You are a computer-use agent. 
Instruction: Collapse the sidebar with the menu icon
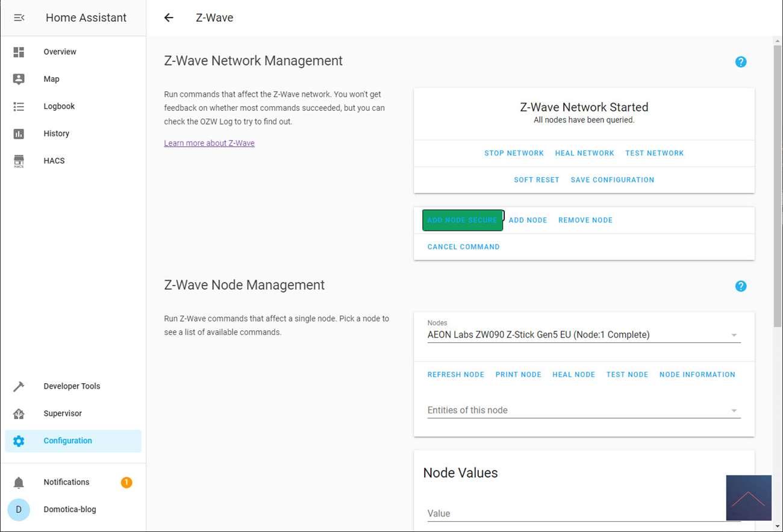point(19,17)
